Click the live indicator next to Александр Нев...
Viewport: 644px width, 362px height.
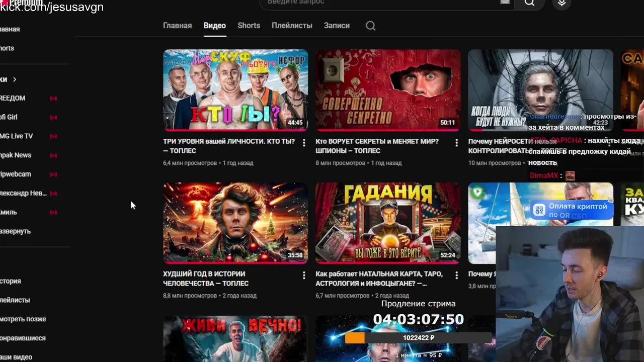click(x=53, y=193)
